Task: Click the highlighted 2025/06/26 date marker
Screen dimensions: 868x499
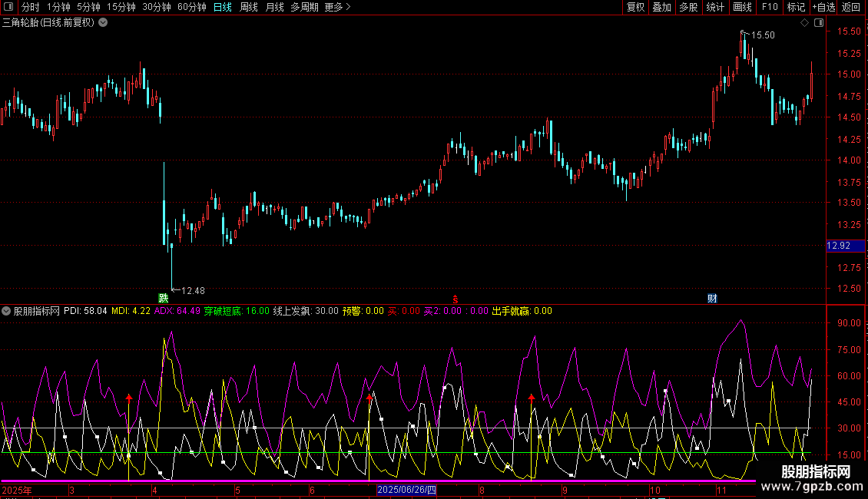Action: pyautogui.click(x=406, y=490)
